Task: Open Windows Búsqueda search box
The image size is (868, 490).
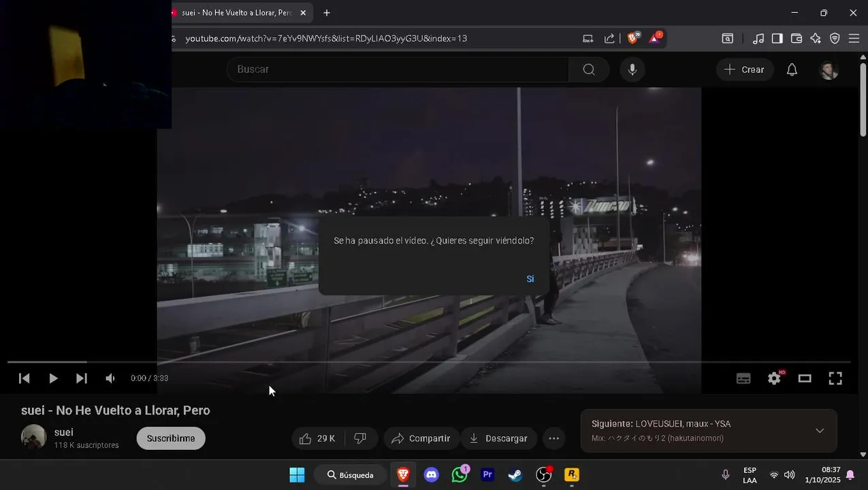Action: tap(351, 475)
